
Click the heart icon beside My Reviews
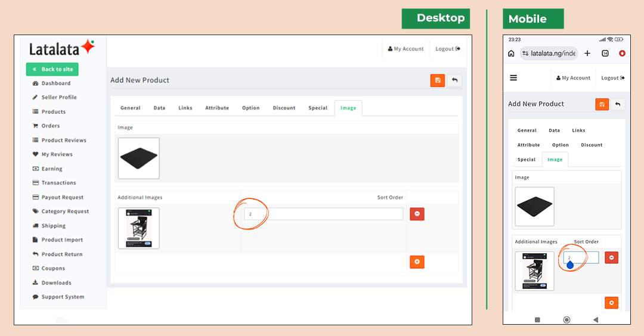35,154
